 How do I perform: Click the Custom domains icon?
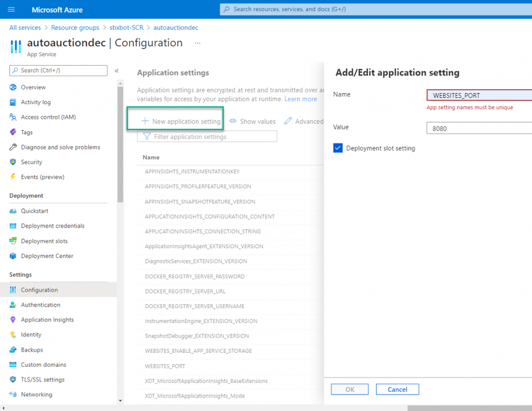click(13, 365)
